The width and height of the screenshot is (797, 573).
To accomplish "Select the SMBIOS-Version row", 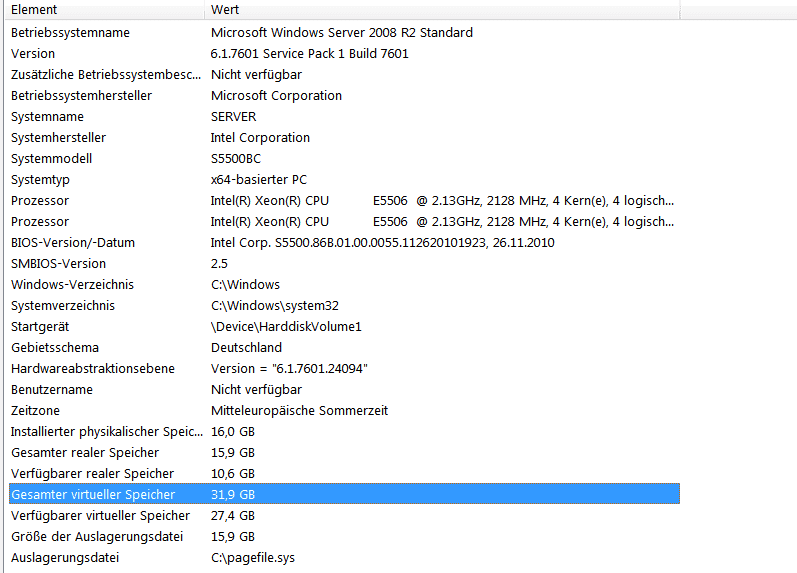I will tap(58, 264).
